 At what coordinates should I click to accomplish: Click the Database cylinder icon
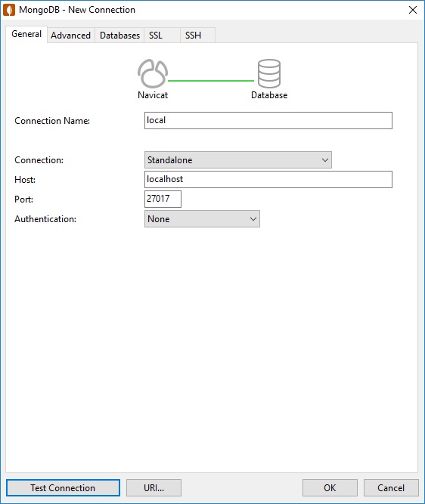coord(269,73)
